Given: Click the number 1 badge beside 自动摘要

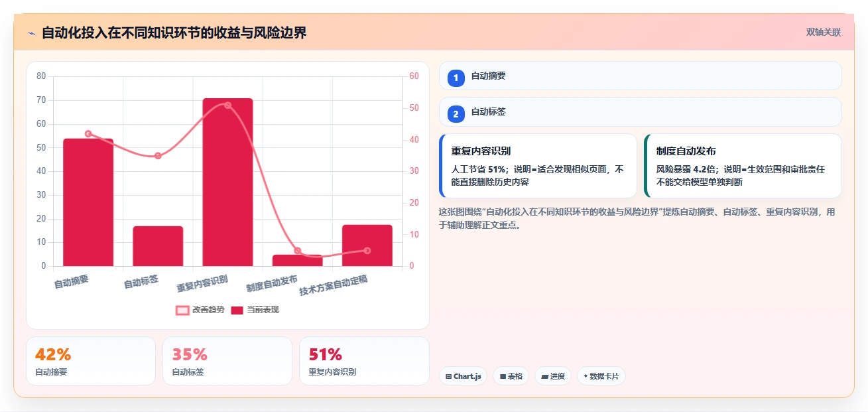Looking at the screenshot, I should click(456, 78).
